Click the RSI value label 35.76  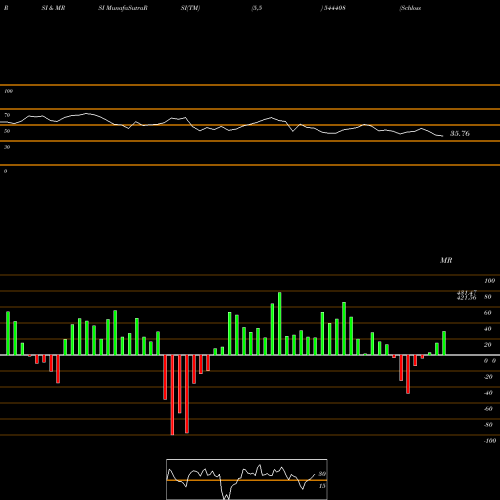click(460, 134)
